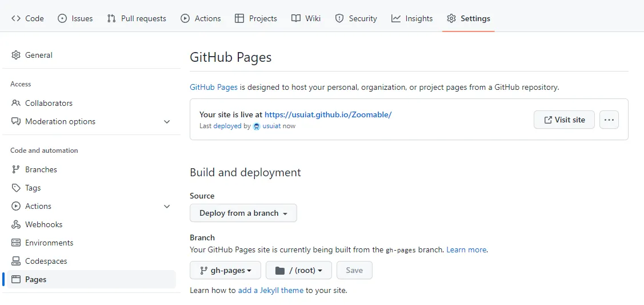Click the Tags label icon
The width and height of the screenshot is (644, 305).
pyautogui.click(x=16, y=188)
